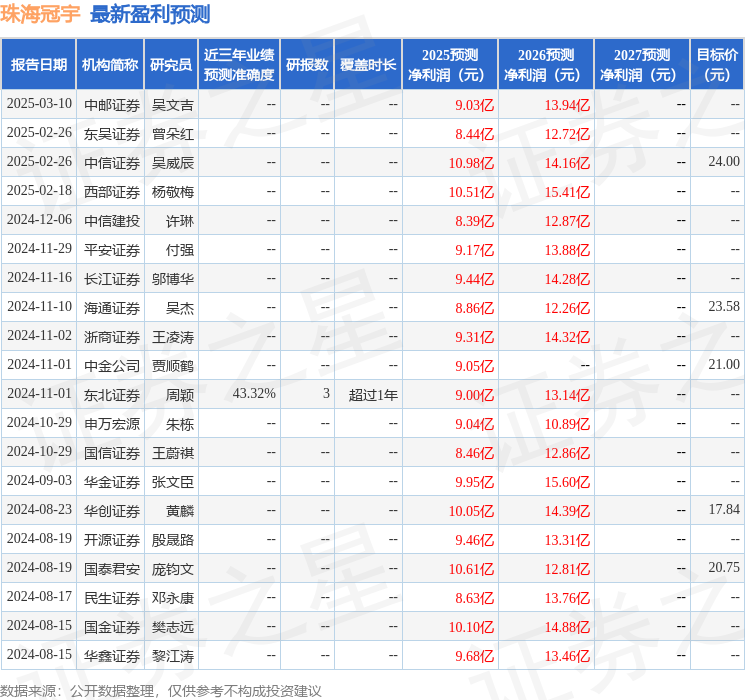
Task: Click the 9.17亿 profit value
Action: coord(474,250)
